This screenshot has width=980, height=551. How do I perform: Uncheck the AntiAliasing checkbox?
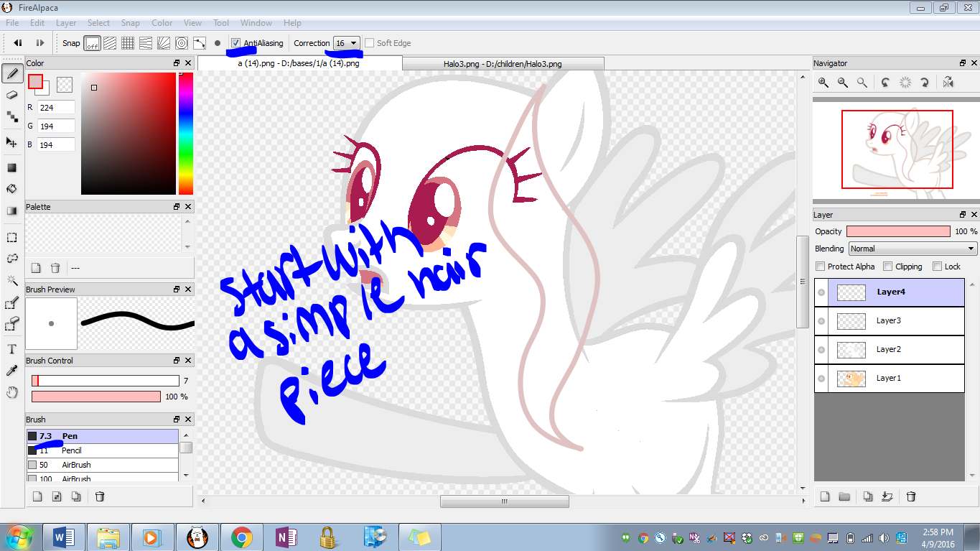pyautogui.click(x=235, y=43)
